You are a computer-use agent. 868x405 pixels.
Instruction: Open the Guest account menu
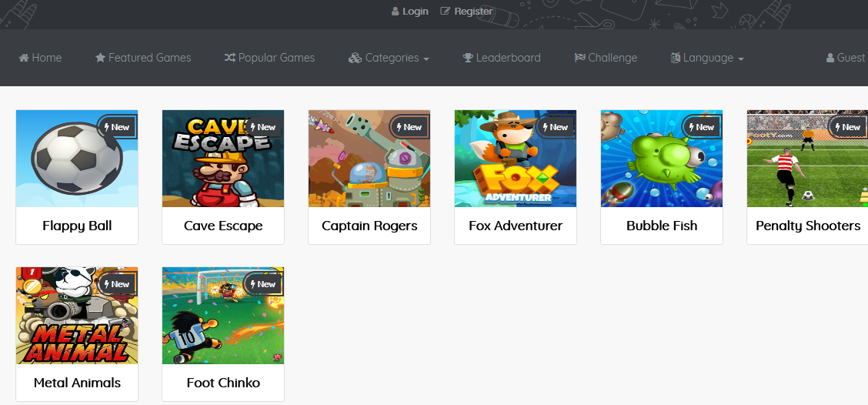tap(846, 58)
